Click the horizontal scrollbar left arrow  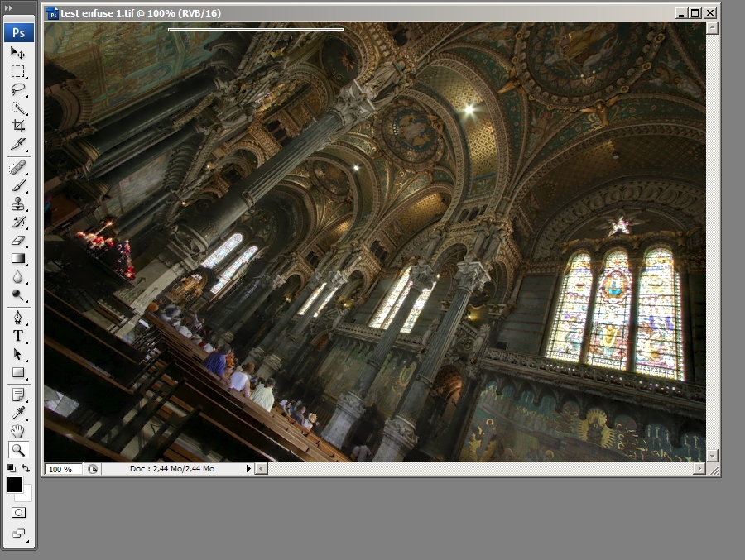coord(262,469)
